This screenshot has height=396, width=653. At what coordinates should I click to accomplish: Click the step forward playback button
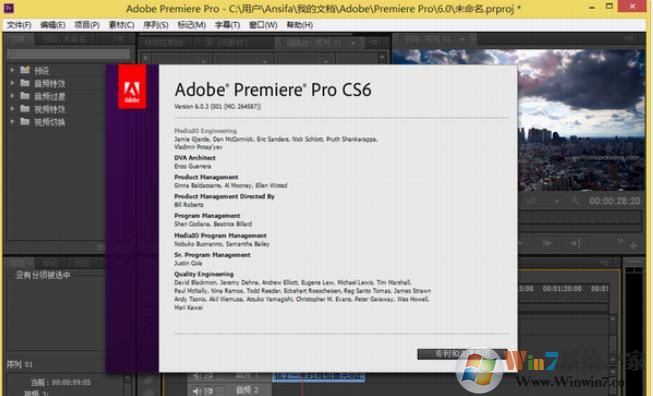pyautogui.click(x=547, y=243)
